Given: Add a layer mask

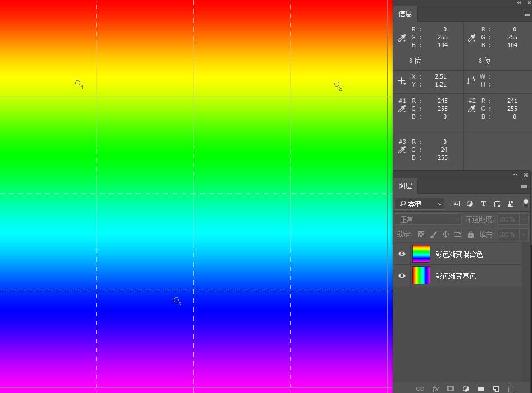Looking at the screenshot, I should tap(451, 389).
